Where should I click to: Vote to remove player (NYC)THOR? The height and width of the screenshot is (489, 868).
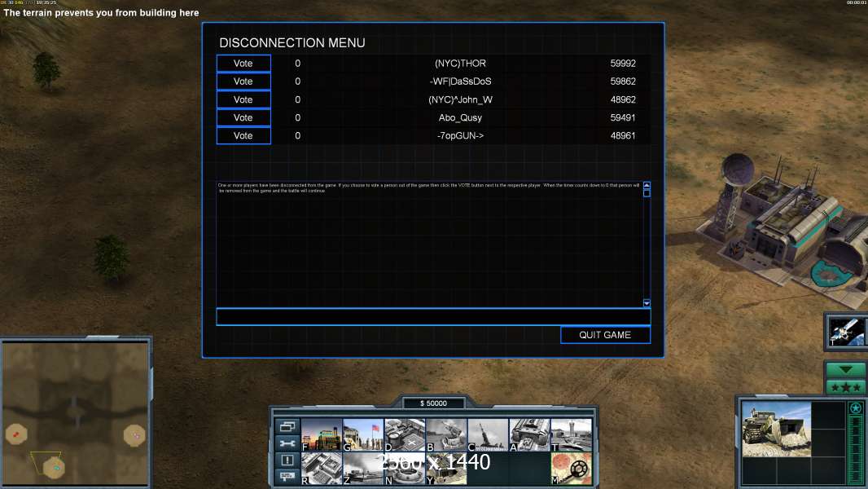(243, 63)
